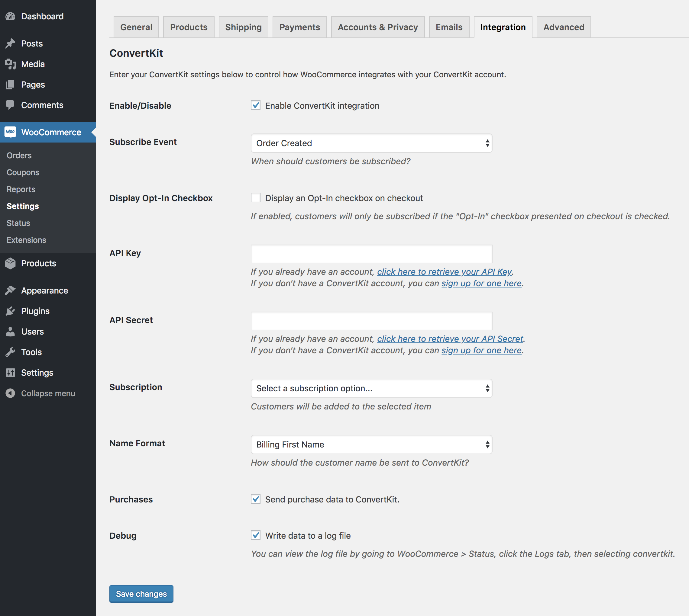Switch to the Accounts & Privacy tab
The image size is (689, 616).
point(378,27)
